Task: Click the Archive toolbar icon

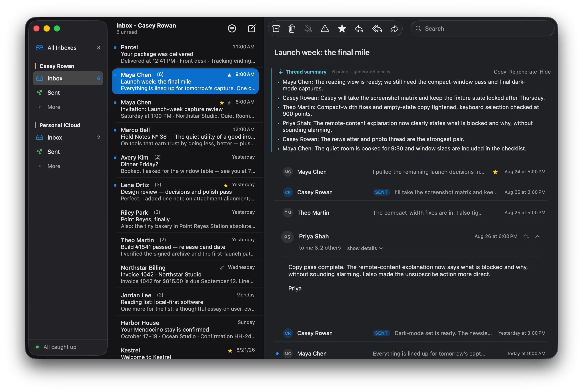Action: (x=276, y=28)
